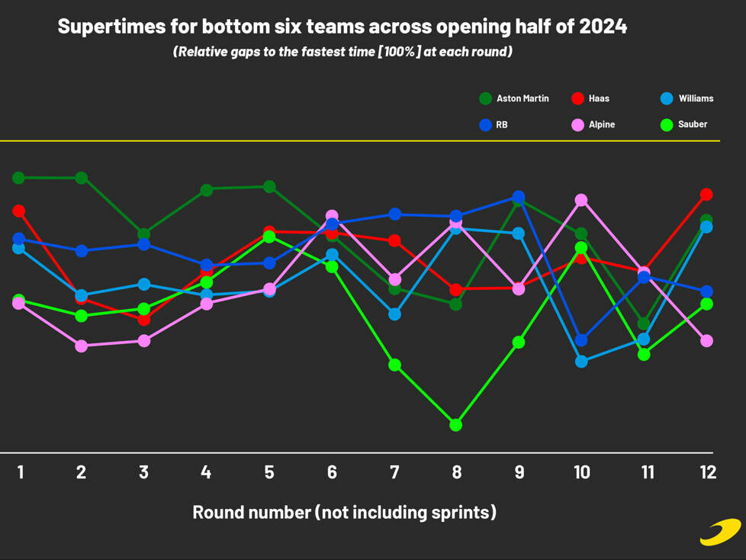
Task: Click the Haas red legend dot
Action: tap(577, 98)
